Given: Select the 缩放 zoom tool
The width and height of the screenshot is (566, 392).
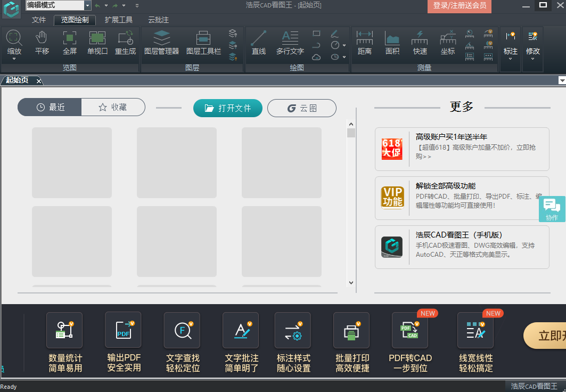Looking at the screenshot, I should click(x=14, y=43).
